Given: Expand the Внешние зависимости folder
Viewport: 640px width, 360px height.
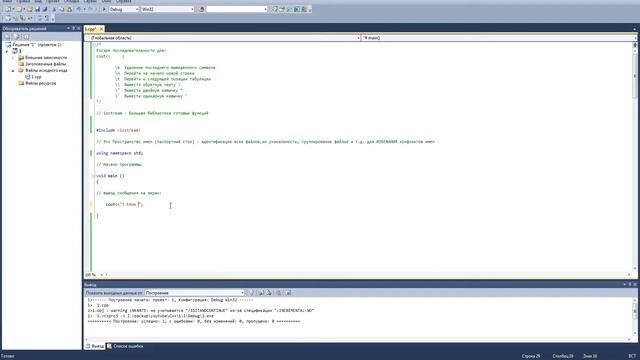Looking at the screenshot, I should (x=13, y=58).
